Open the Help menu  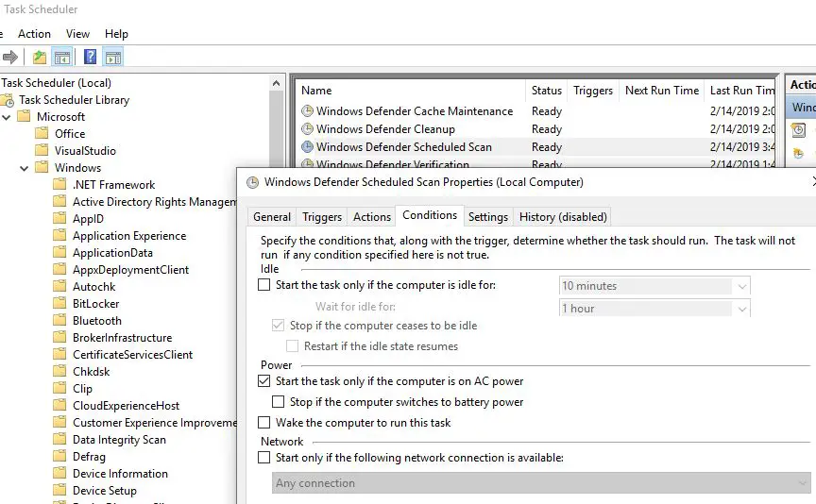pyautogui.click(x=116, y=34)
